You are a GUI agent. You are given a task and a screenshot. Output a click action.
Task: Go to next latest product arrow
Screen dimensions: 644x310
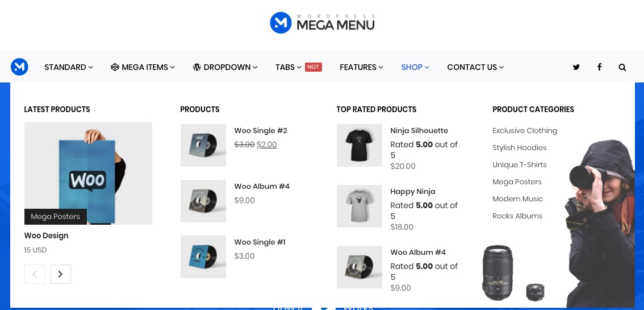[61, 274]
